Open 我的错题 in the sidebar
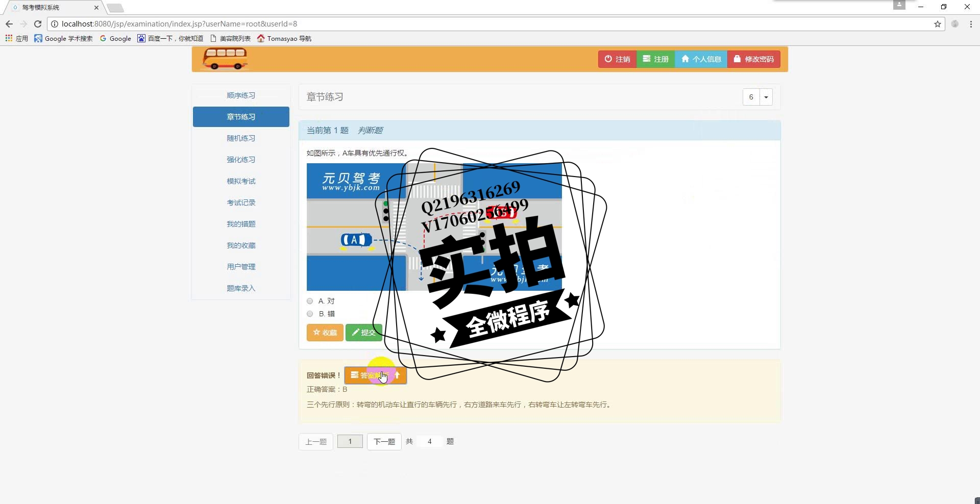This screenshot has height=504, width=980. 241,224
